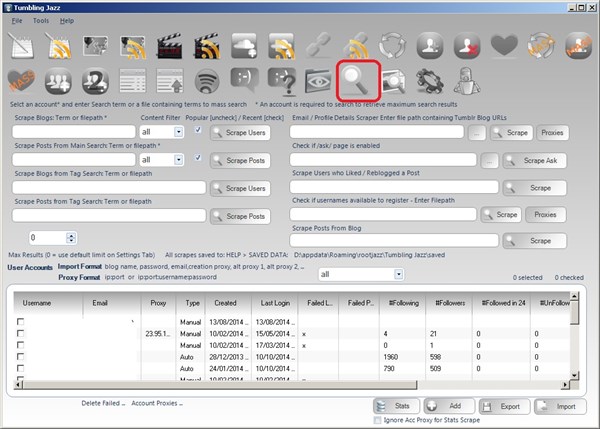Click the Stats button

(396, 406)
